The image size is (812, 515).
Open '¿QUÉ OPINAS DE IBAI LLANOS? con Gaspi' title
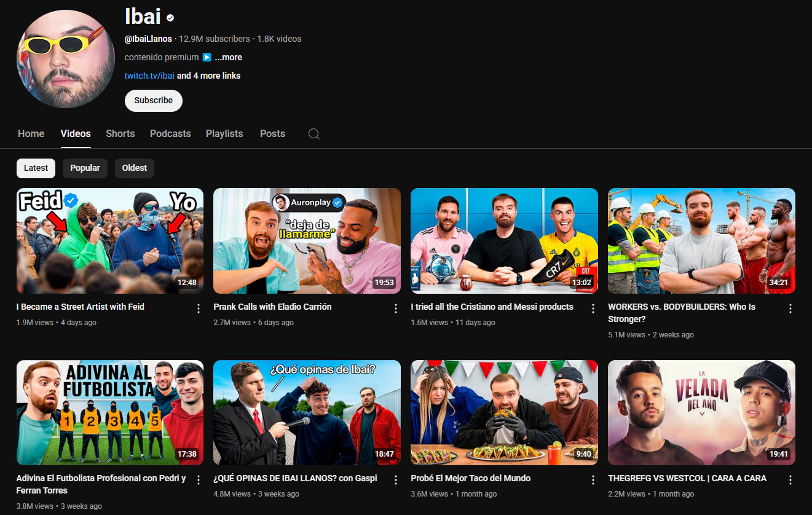295,478
